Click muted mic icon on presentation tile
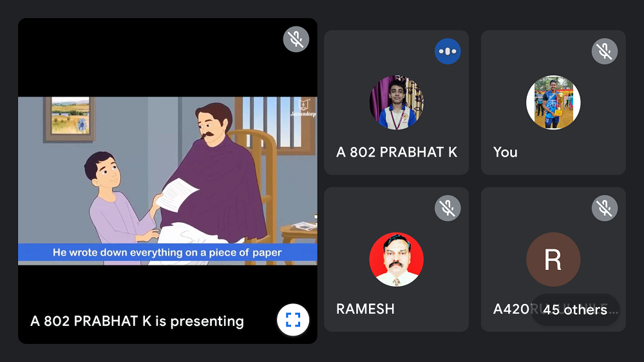The height and width of the screenshot is (362, 644). pyautogui.click(x=296, y=39)
